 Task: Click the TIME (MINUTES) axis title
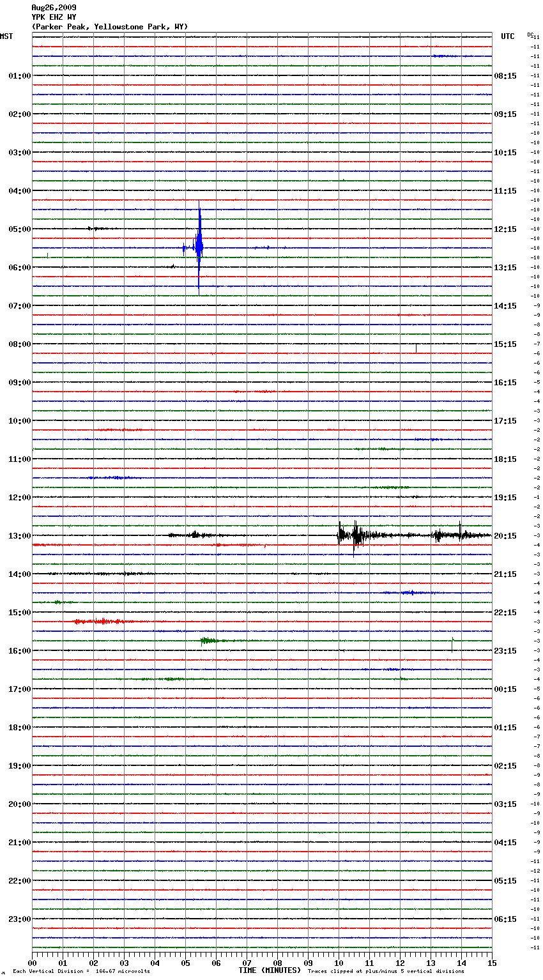(x=270, y=970)
